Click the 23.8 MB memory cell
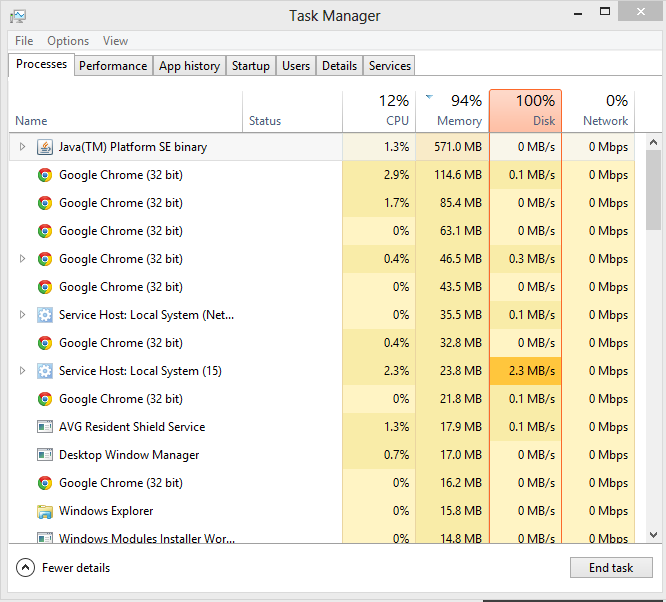This screenshot has height=602, width=666. coord(452,371)
